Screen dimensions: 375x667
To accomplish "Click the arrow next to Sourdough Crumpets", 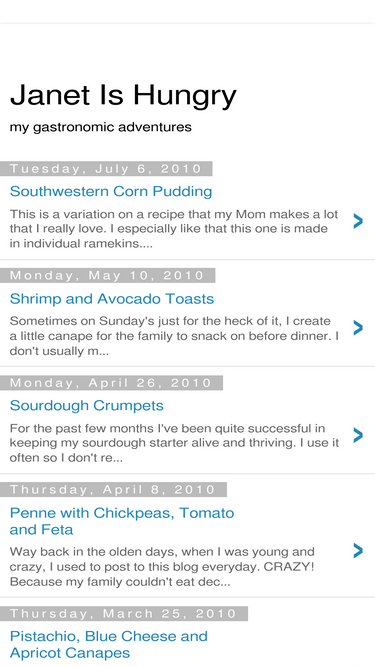I will [x=358, y=435].
